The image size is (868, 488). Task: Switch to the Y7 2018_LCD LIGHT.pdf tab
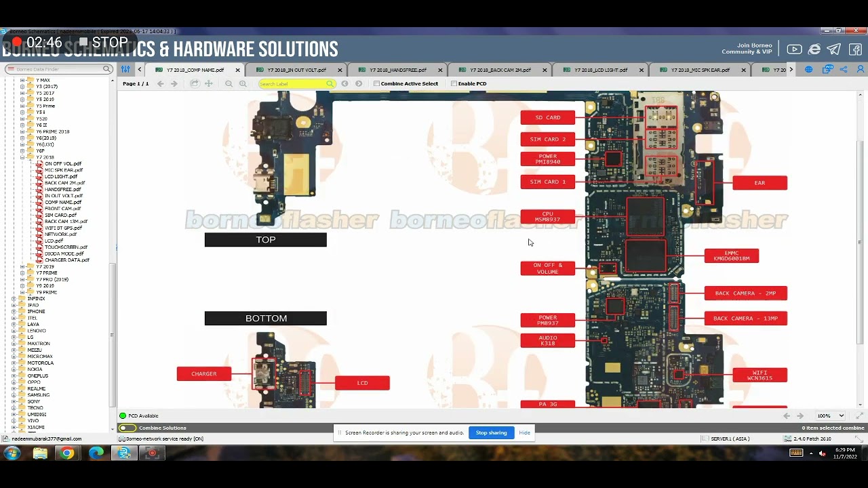pyautogui.click(x=601, y=70)
